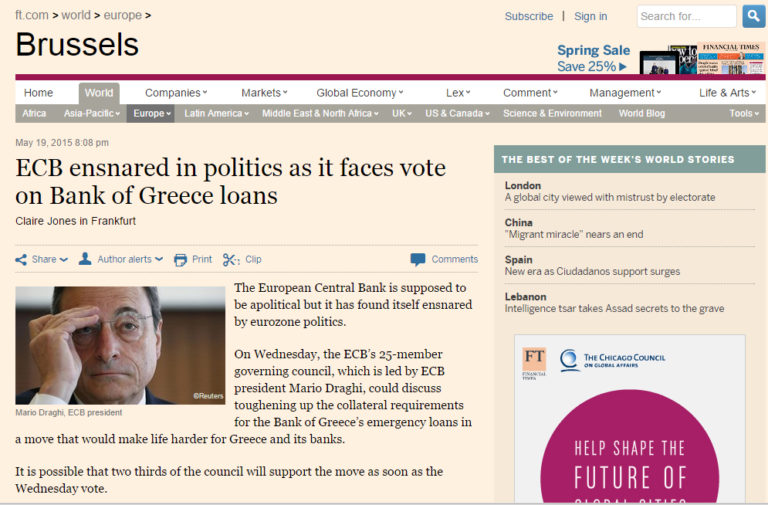Open Science & Environment section
The image size is (768, 505).
click(x=552, y=114)
